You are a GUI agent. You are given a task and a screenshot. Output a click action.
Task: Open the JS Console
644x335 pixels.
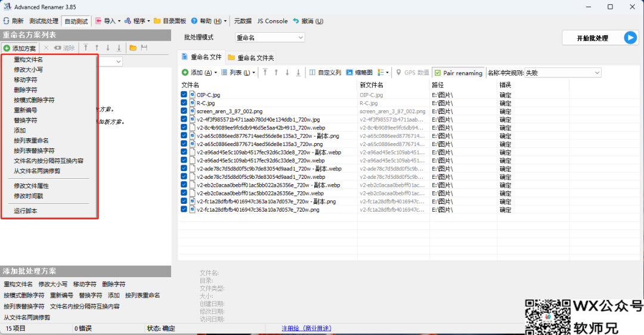[273, 21]
